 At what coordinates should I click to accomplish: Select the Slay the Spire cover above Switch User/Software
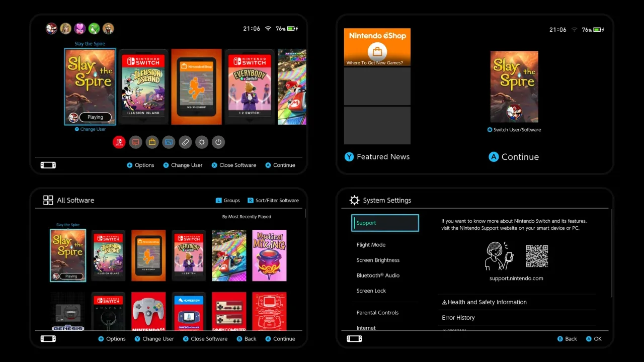(x=514, y=86)
